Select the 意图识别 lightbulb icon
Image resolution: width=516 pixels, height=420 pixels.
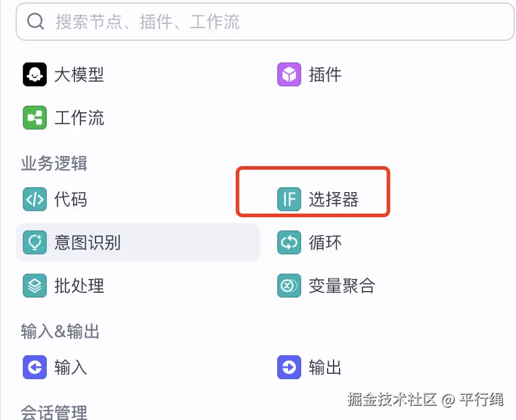35,242
